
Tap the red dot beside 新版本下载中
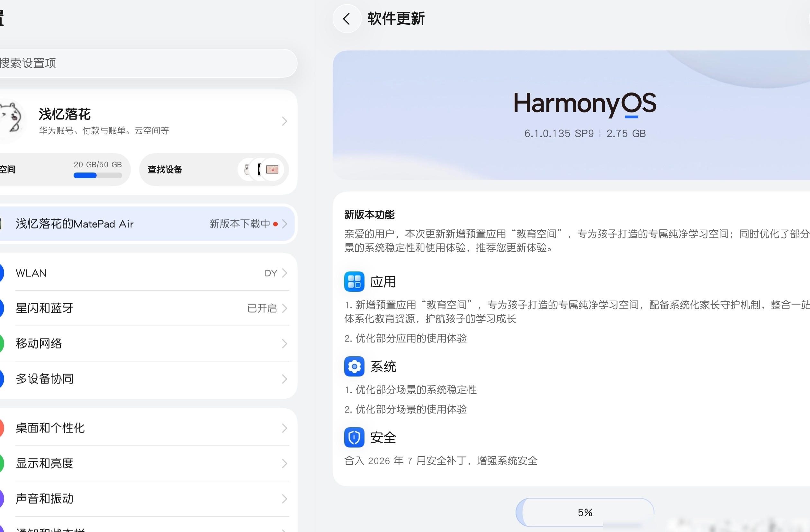click(x=275, y=224)
